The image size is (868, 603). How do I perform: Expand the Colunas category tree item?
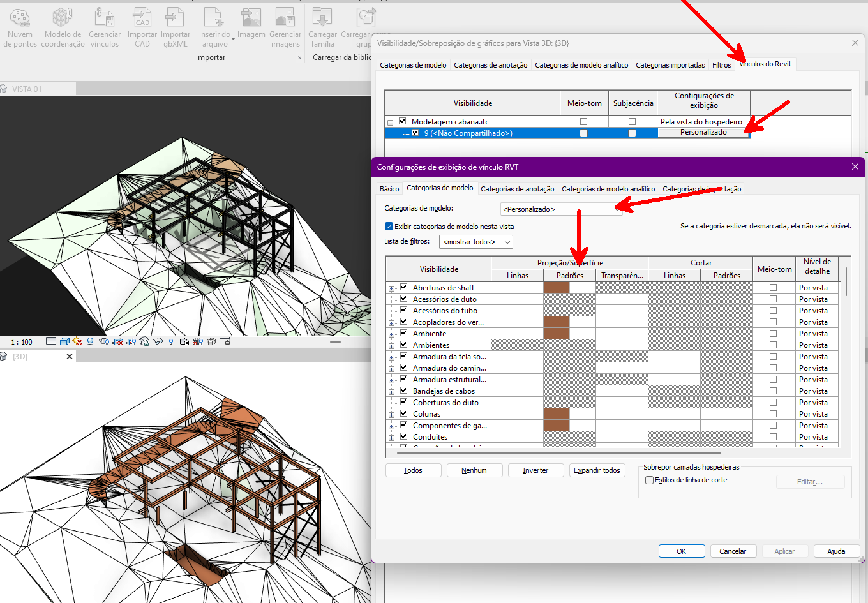tap(391, 413)
